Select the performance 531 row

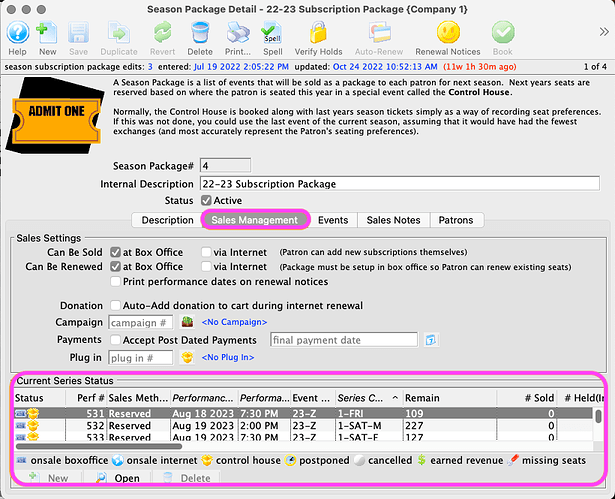click(x=303, y=413)
